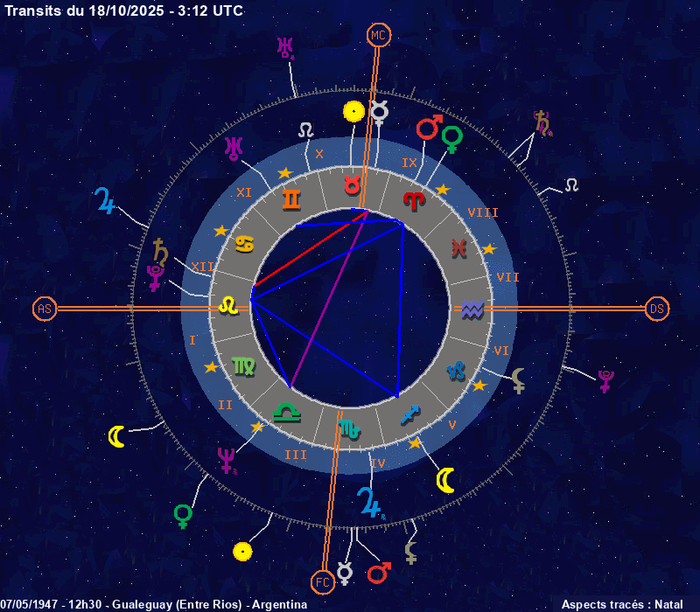Click the MC midheaven marker circle
This screenshot has height=612, width=700.
point(378,35)
